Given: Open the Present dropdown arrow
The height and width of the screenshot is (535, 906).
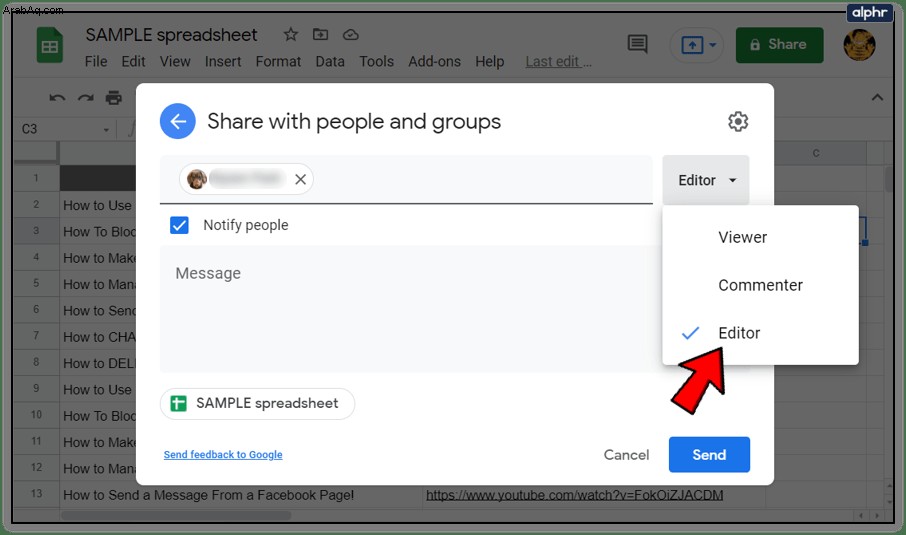Looking at the screenshot, I should tap(713, 44).
